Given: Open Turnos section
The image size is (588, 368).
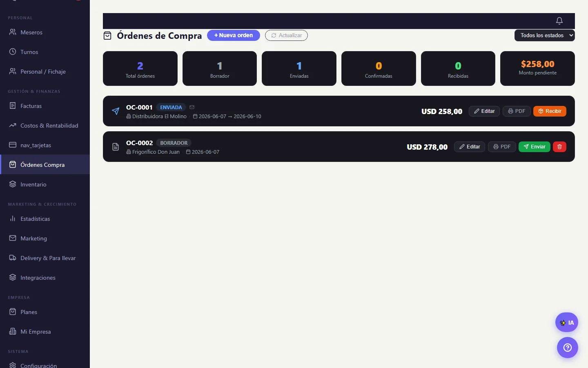Looking at the screenshot, I should tap(45, 52).
